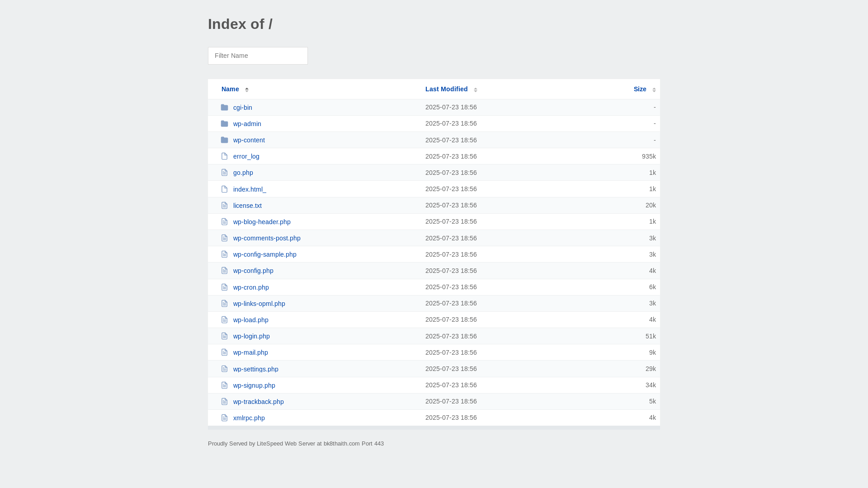This screenshot has width=868, height=488.
Task: Click the go.php file icon
Action: tap(224, 173)
